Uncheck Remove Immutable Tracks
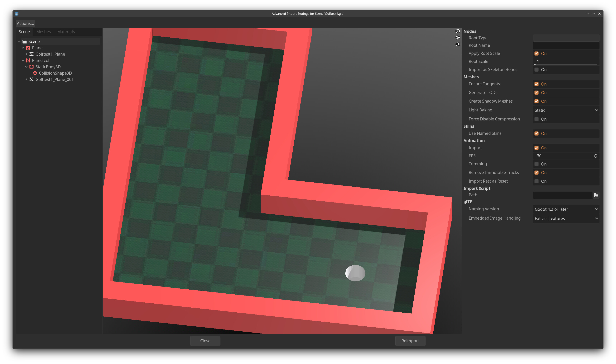 tap(537, 172)
